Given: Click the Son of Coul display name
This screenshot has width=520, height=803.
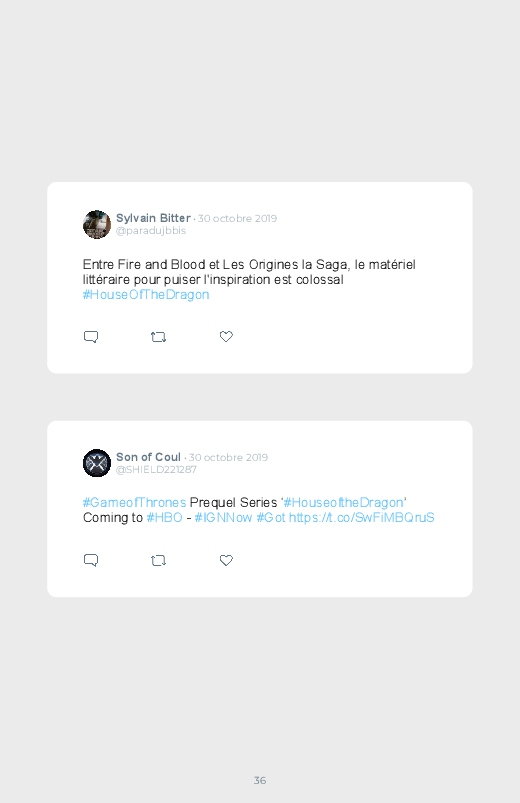Looking at the screenshot, I should coord(148,457).
